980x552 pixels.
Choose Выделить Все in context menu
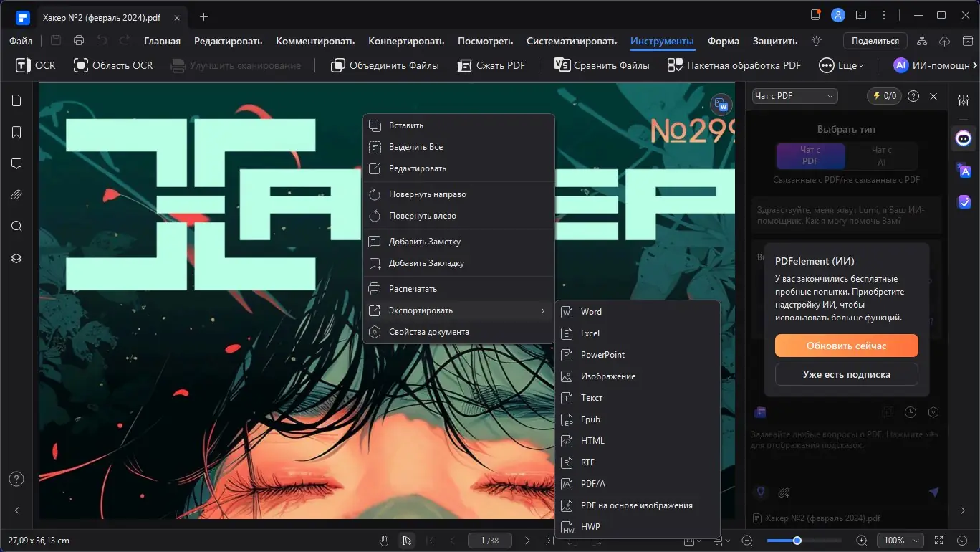(459, 147)
